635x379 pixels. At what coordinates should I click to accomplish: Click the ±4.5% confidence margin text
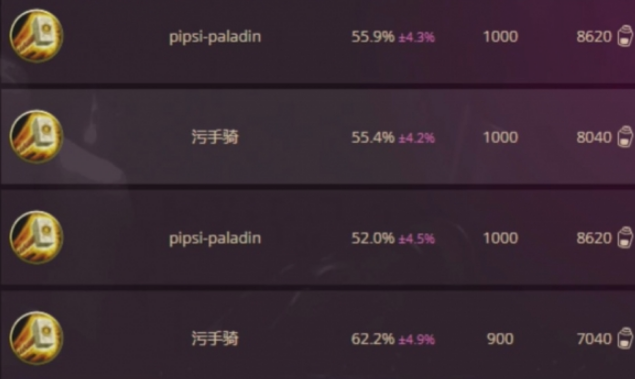click(x=417, y=239)
